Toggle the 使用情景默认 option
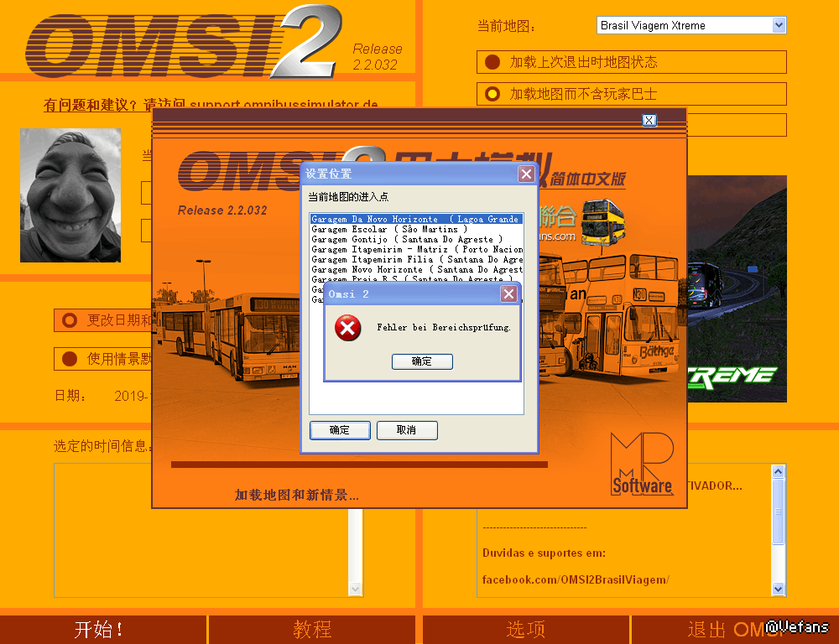 coord(103,359)
